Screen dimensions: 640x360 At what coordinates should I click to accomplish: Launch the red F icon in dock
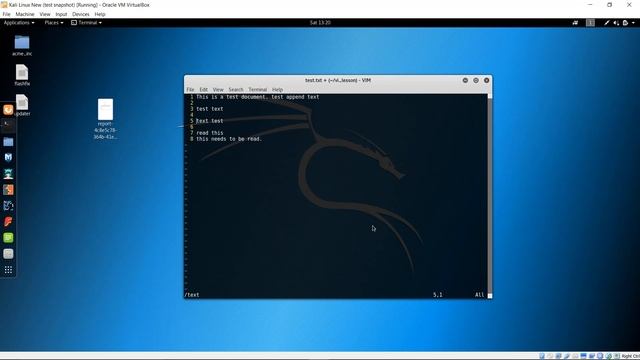click(8, 222)
